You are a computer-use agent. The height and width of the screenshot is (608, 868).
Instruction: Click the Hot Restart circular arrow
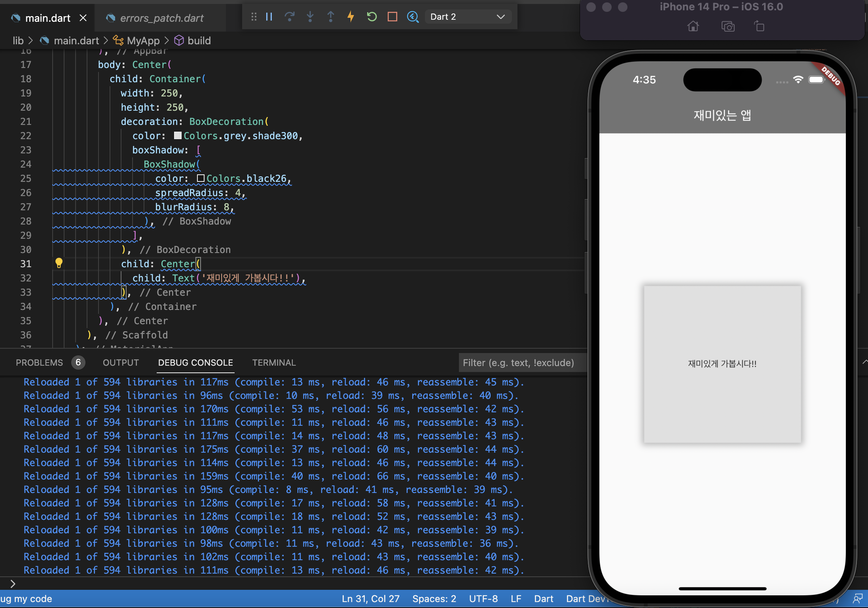coord(371,17)
